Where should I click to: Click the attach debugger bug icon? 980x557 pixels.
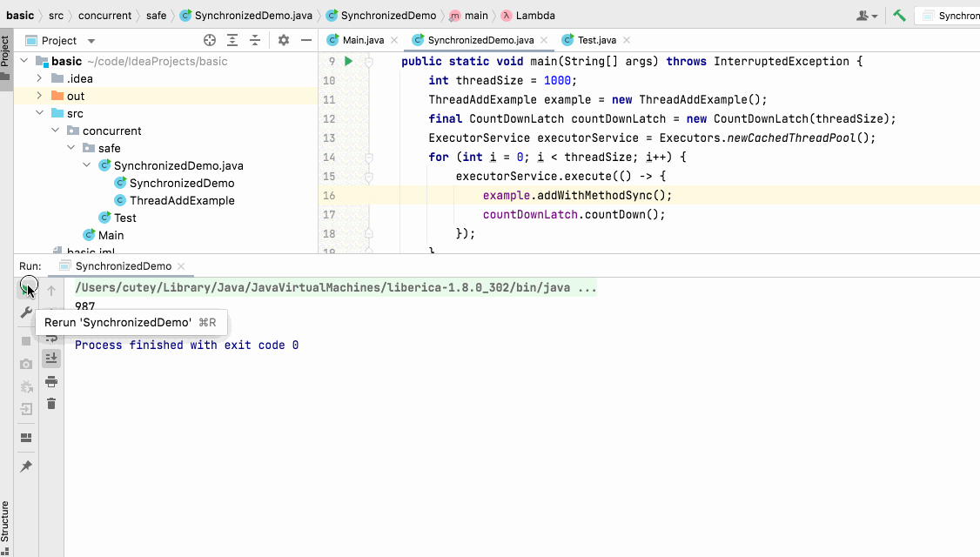pos(25,387)
